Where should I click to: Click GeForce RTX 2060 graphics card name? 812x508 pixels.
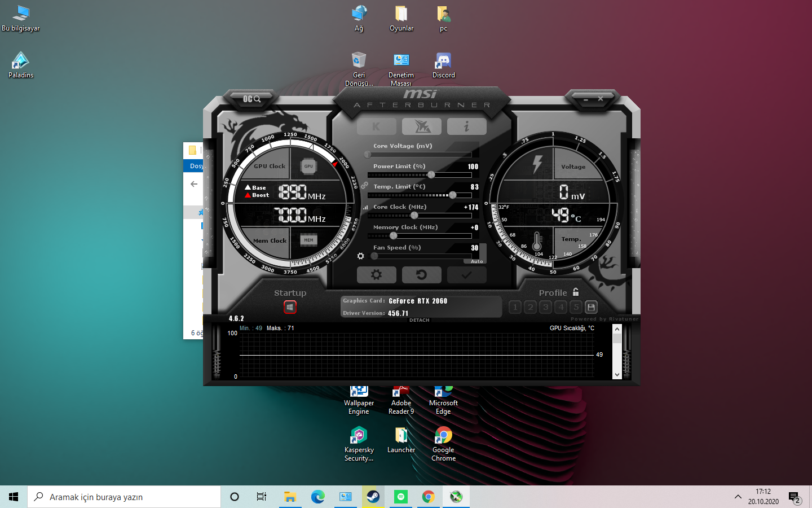click(418, 301)
